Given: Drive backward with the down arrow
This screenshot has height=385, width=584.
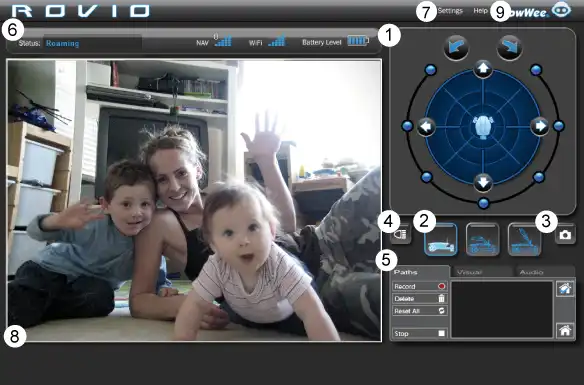Looking at the screenshot, I should 483,183.
